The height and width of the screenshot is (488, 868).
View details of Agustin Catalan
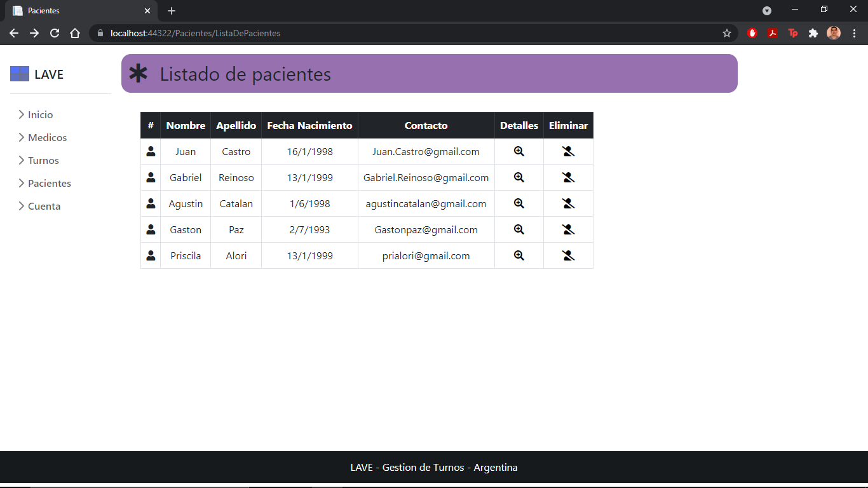coord(519,203)
